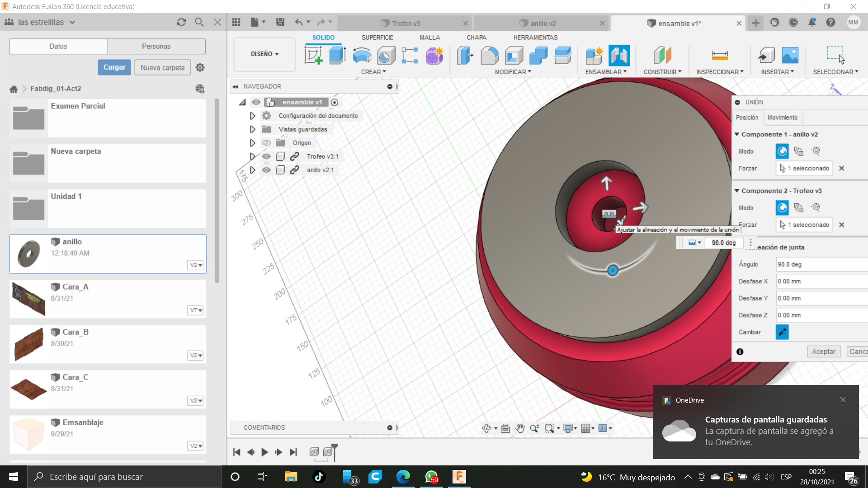Click the Measure icon under INSPECCIONAR
This screenshot has width=868, height=488.
pyautogui.click(x=719, y=56)
